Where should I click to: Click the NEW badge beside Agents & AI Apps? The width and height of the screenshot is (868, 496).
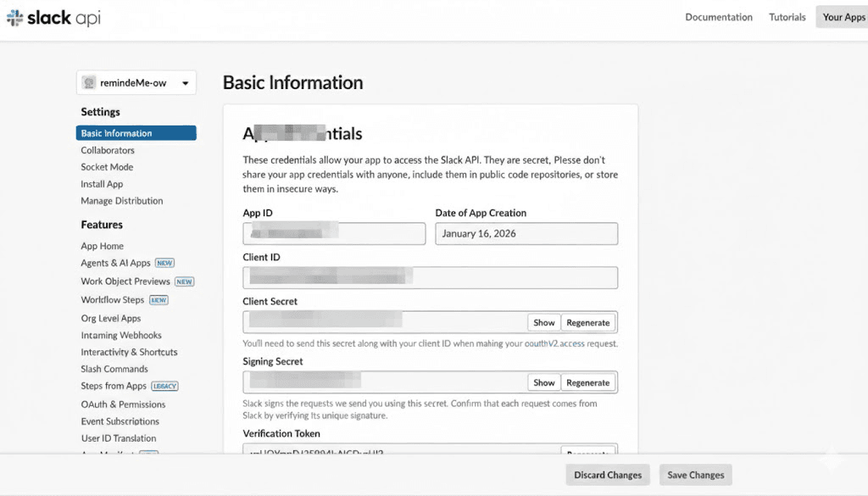[164, 263]
